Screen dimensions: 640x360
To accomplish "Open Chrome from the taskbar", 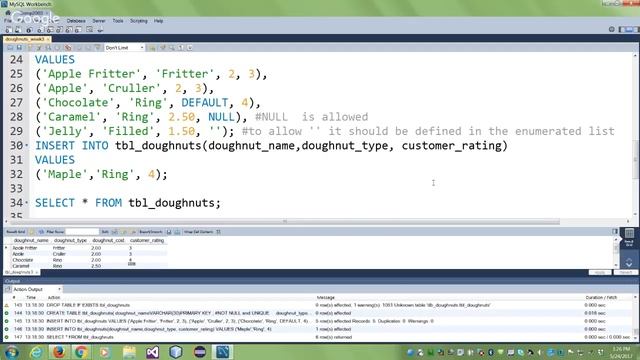I will (81, 351).
